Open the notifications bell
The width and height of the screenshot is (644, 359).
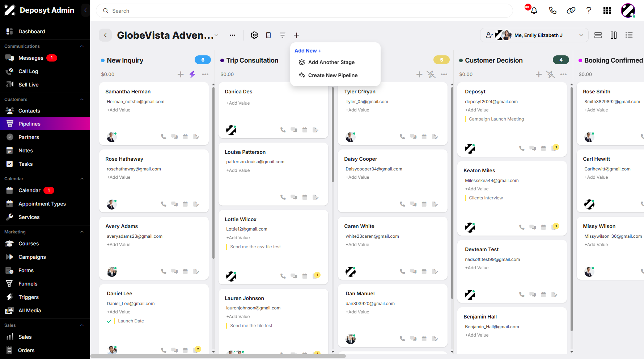534,10
